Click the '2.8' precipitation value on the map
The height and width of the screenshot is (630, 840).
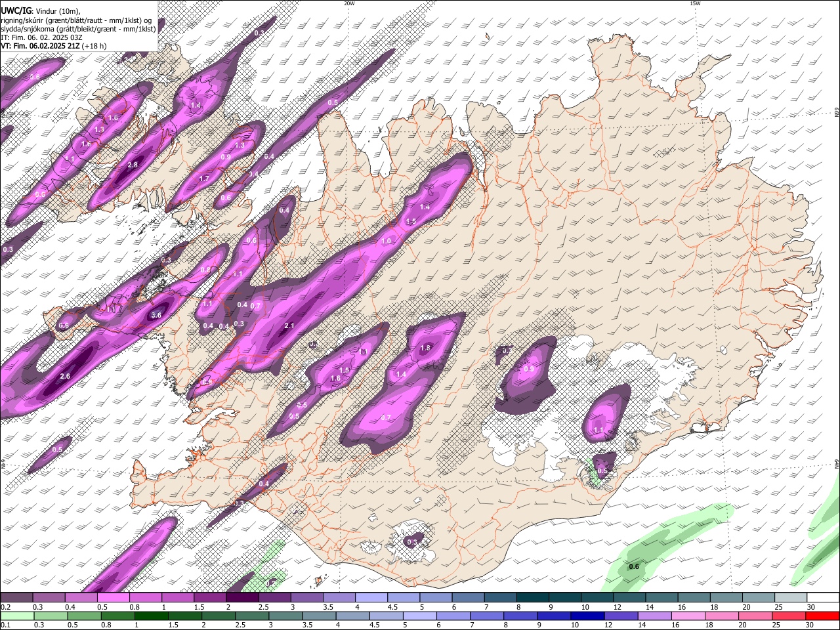(x=133, y=165)
